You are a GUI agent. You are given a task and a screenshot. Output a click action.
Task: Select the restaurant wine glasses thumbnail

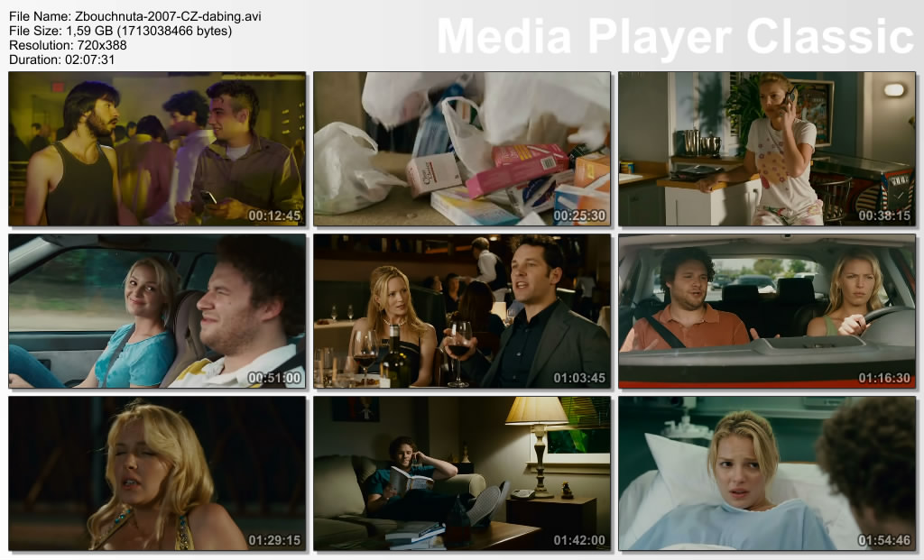(462, 311)
